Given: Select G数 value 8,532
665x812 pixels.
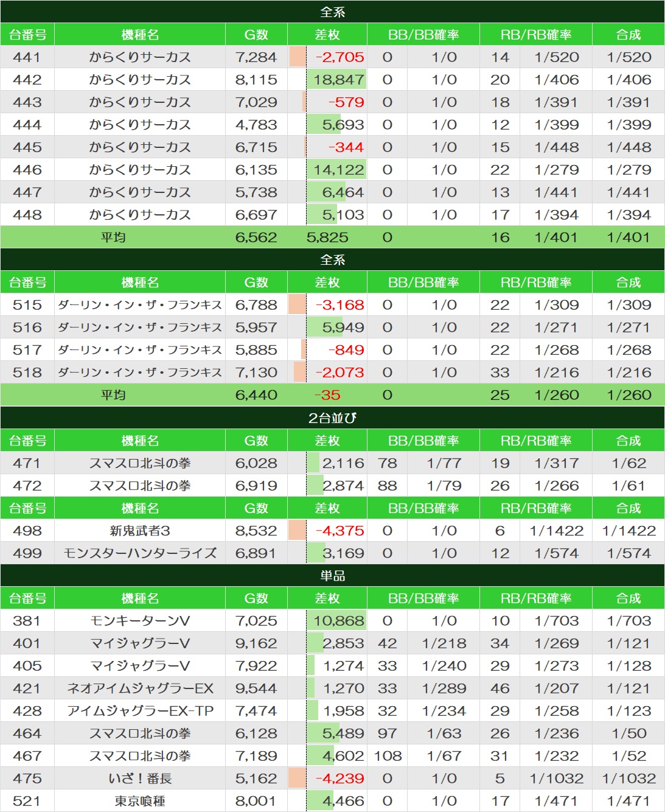Looking at the screenshot, I should (x=256, y=531).
